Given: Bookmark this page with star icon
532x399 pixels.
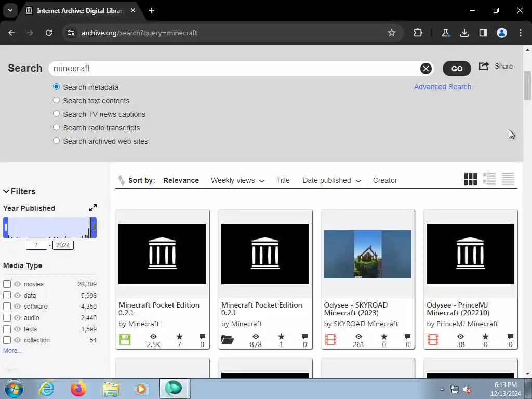Looking at the screenshot, I should [x=392, y=33].
